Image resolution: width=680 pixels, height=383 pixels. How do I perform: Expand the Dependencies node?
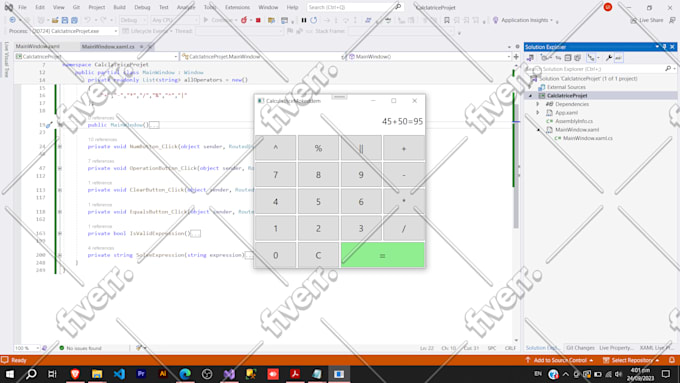(x=538, y=104)
